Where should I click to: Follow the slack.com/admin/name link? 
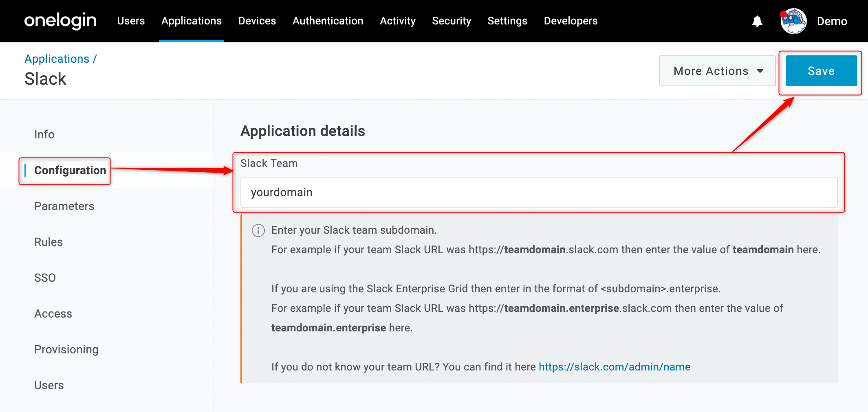point(615,367)
